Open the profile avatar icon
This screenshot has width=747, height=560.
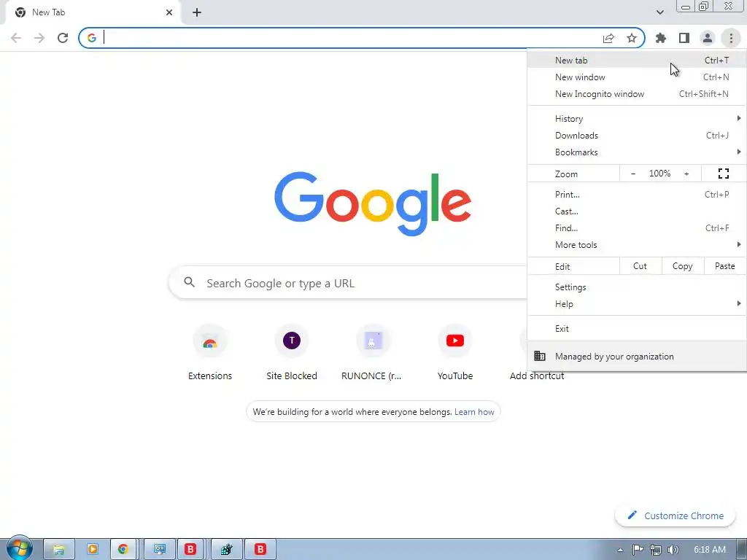click(x=708, y=38)
